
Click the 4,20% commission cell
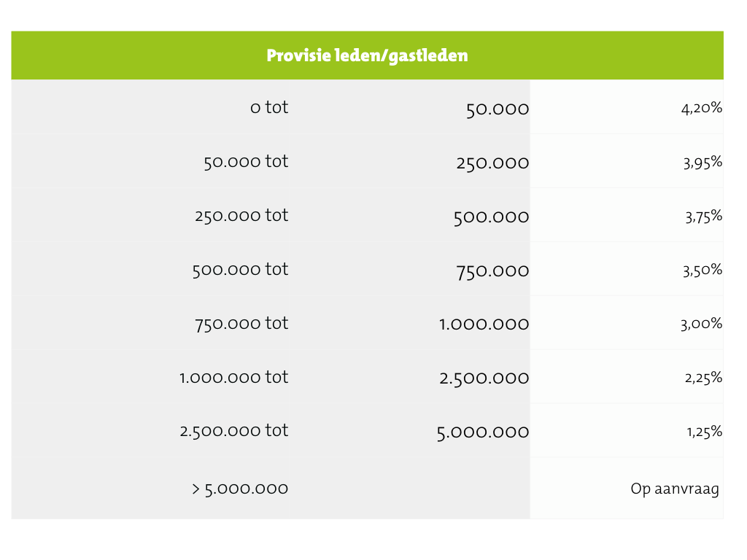coord(701,109)
